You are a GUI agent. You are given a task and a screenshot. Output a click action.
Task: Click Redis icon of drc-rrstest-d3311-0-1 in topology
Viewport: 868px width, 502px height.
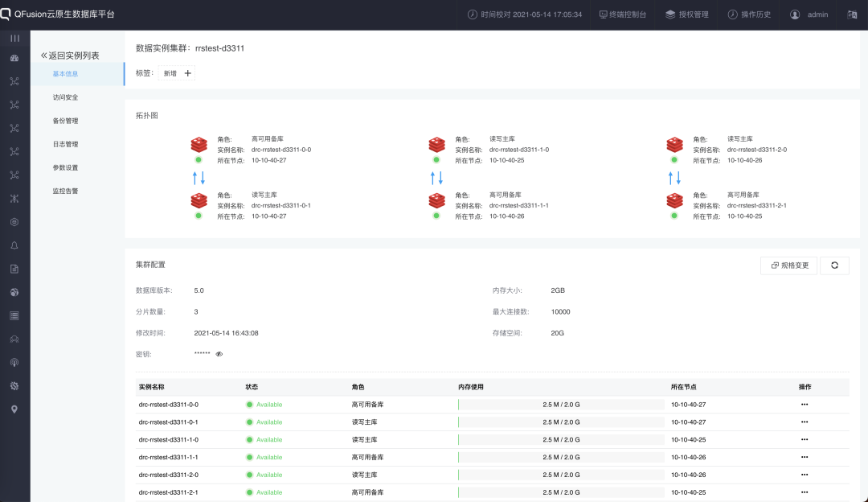[199, 200]
